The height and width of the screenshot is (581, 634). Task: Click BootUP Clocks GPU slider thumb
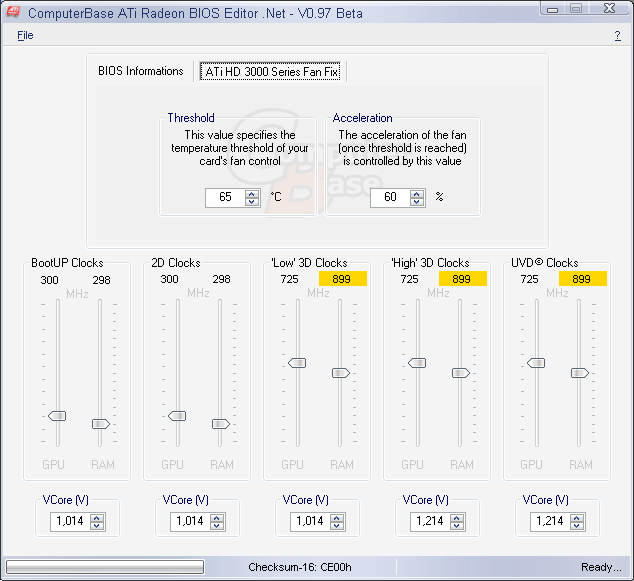57,416
